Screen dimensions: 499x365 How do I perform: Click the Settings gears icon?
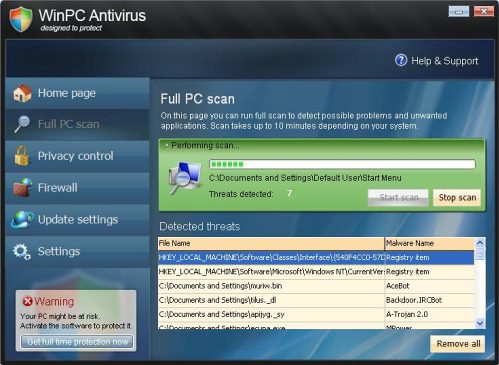tap(22, 251)
